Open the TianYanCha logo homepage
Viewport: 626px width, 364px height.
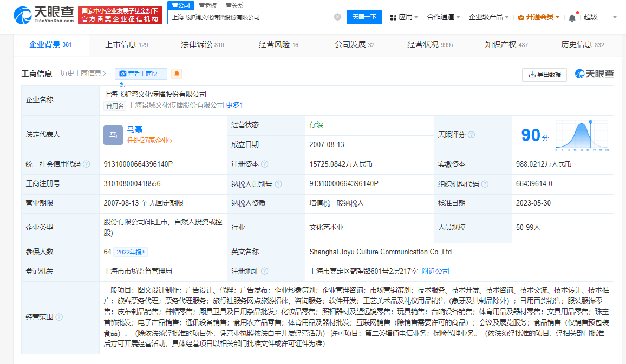pos(43,15)
